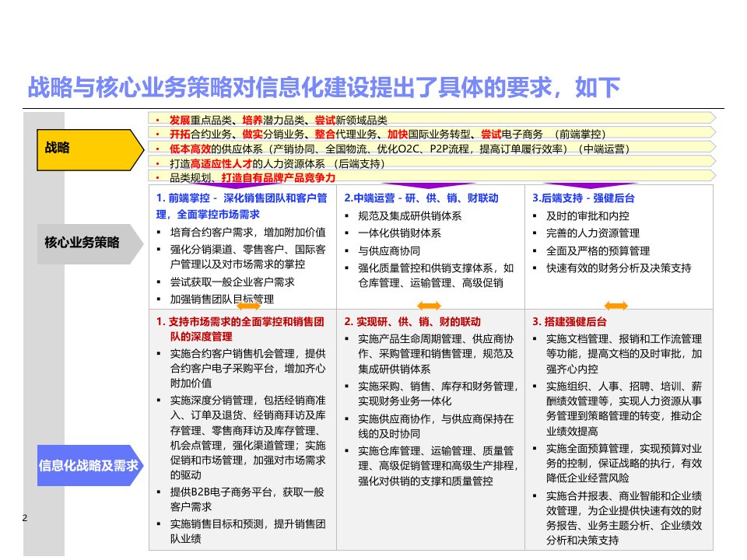Click heading 3.后端支持 强健后台
This screenshot has height=560, width=747.
pos(583,198)
